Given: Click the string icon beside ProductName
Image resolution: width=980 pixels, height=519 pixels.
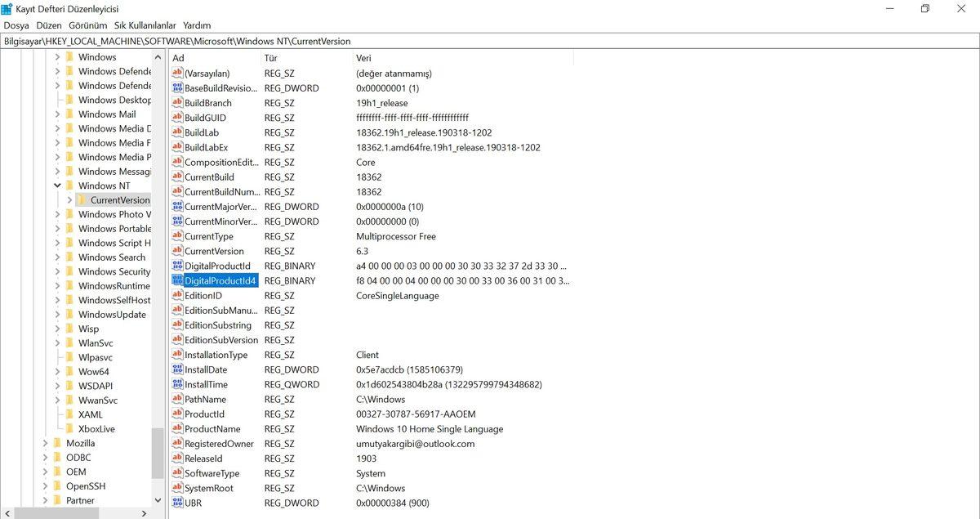Looking at the screenshot, I should click(177, 429).
